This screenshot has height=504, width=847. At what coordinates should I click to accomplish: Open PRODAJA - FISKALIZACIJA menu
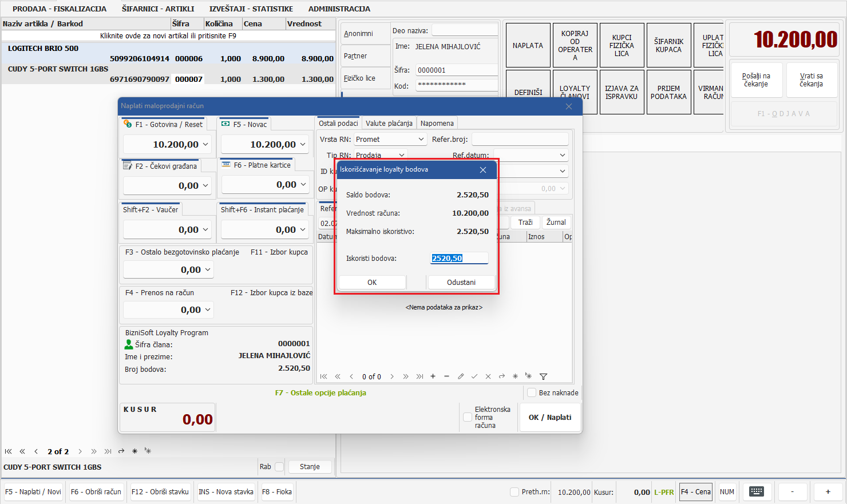[x=60, y=9]
